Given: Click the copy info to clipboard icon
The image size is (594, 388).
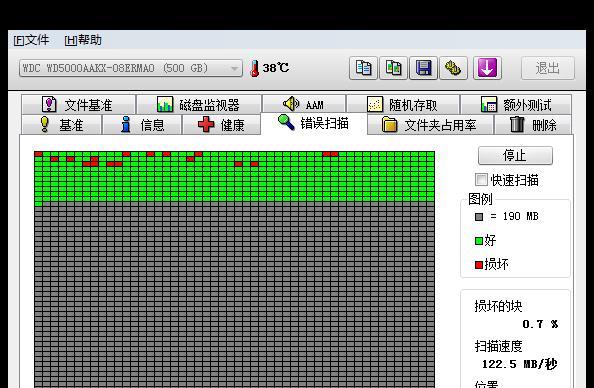Looking at the screenshot, I should (x=363, y=68).
